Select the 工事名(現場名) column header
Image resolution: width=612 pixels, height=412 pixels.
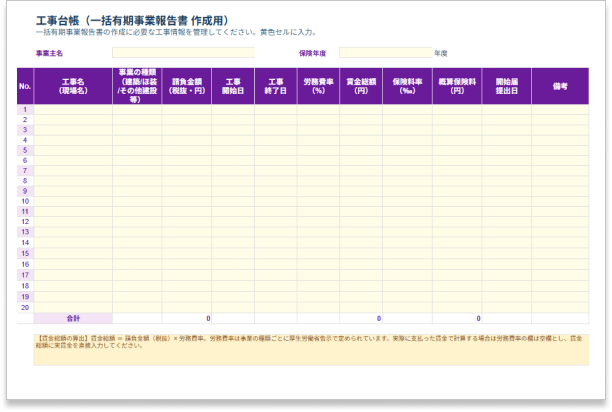coord(73,86)
